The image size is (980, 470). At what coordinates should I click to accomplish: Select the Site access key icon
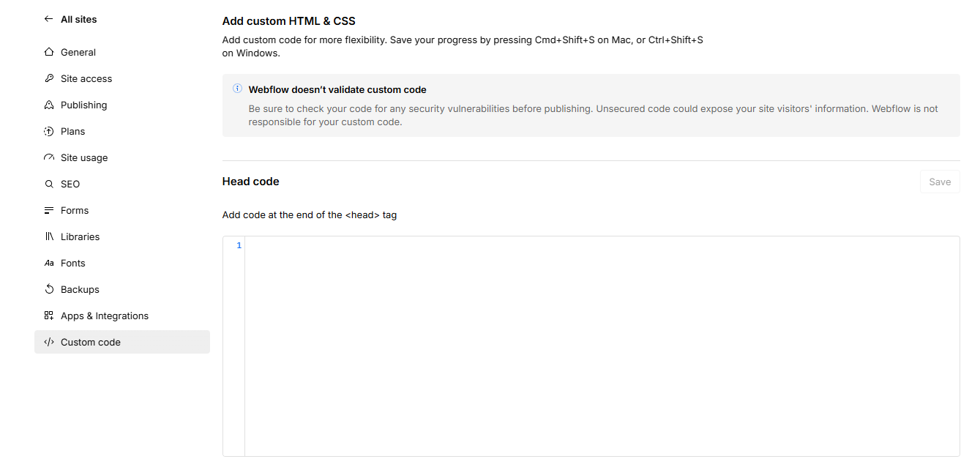[49, 78]
